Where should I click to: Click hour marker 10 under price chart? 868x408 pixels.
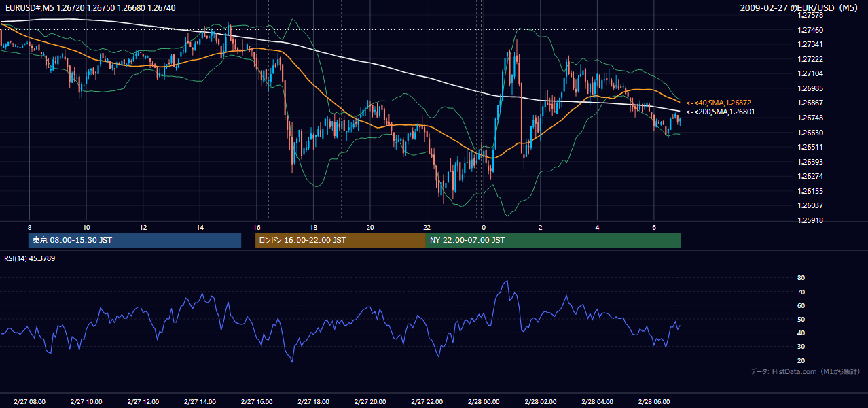86,227
